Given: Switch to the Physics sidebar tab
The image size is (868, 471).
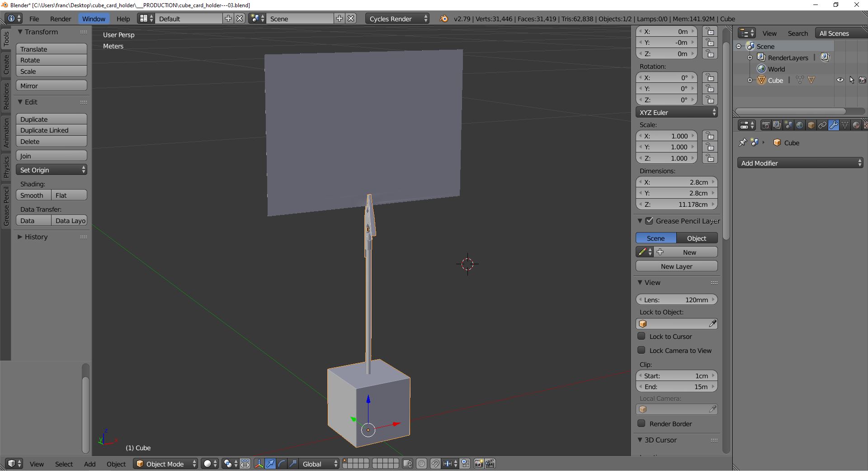Looking at the screenshot, I should click(x=6, y=167).
